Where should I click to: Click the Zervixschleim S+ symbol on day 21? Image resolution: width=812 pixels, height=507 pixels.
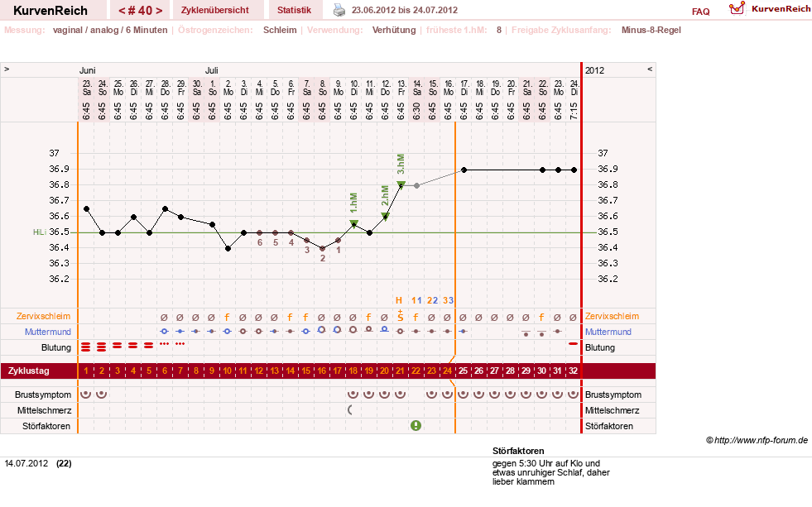(401, 316)
